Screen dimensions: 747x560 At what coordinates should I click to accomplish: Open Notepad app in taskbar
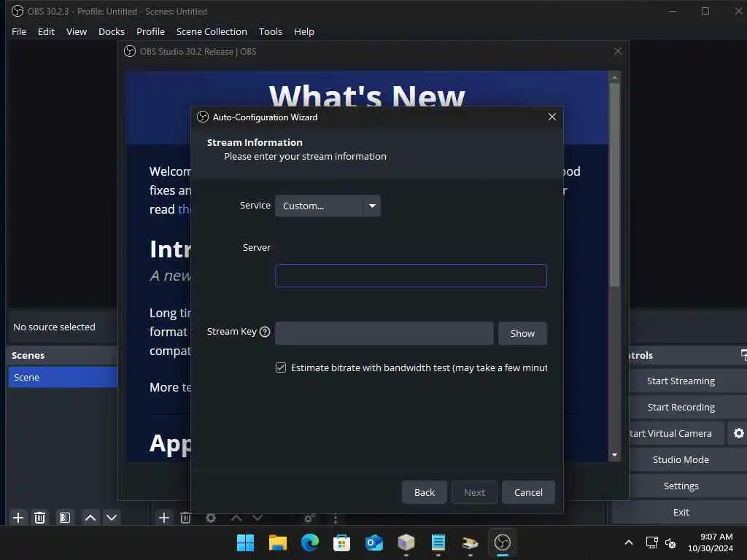(438, 542)
